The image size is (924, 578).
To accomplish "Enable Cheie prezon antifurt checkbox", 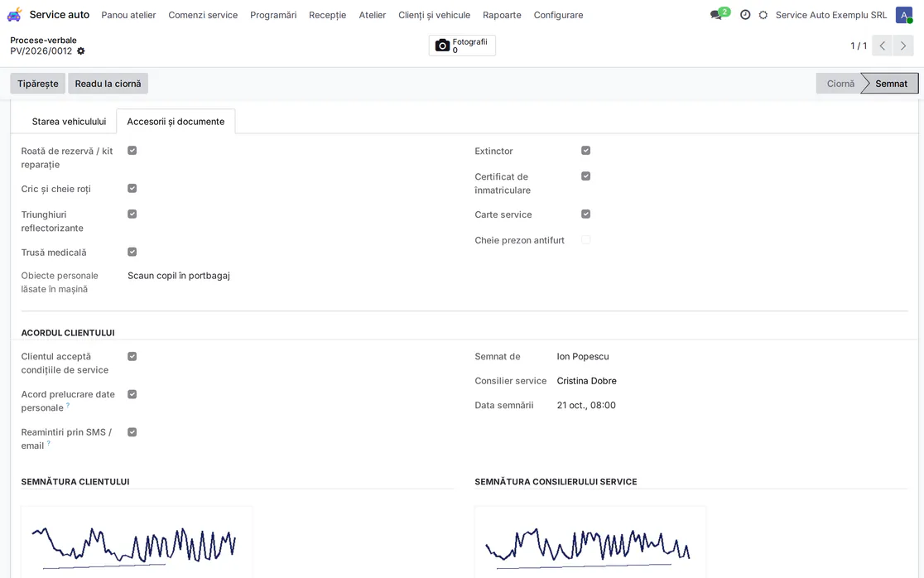I will (x=585, y=240).
